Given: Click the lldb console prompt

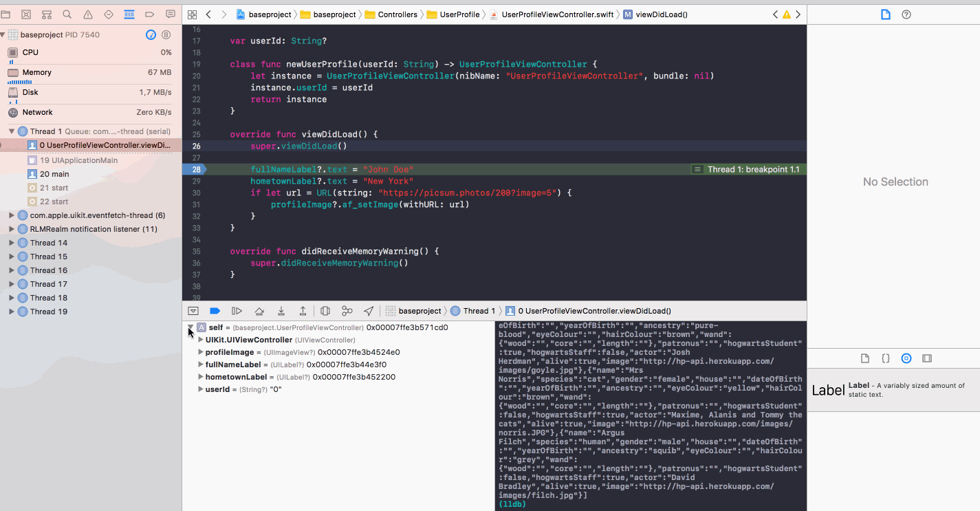Looking at the screenshot, I should (x=512, y=504).
